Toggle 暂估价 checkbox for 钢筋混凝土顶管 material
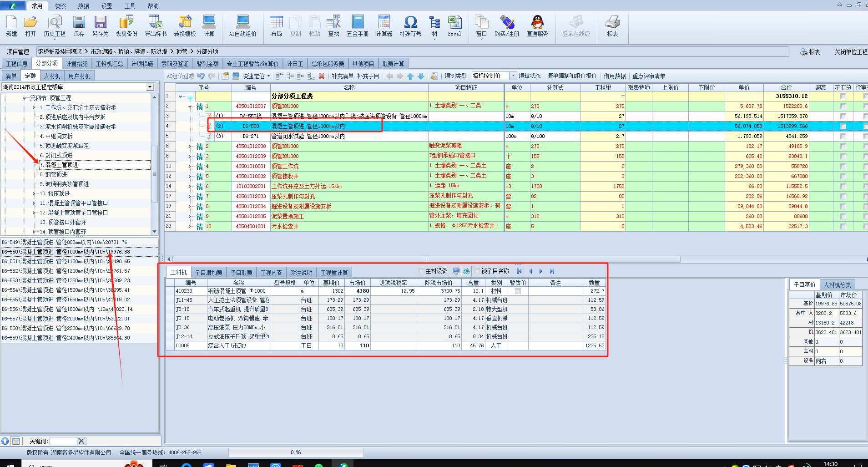Screen dimensions: 868x467 coord(518,291)
